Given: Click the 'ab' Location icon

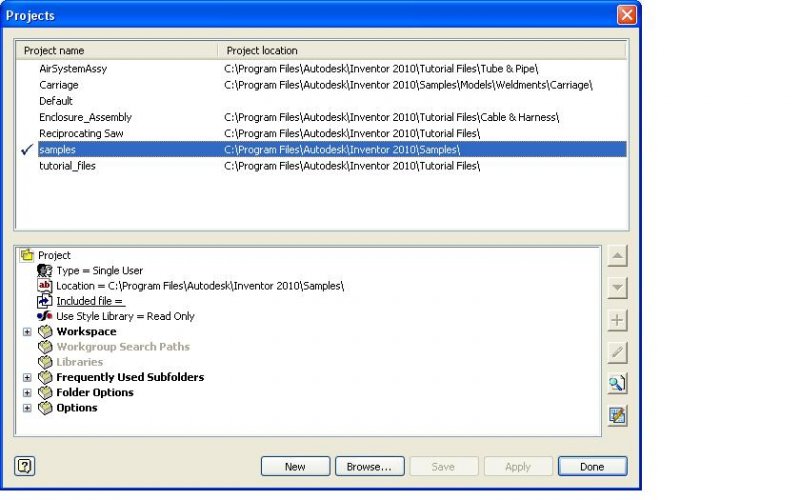Looking at the screenshot, I should click(x=44, y=285).
